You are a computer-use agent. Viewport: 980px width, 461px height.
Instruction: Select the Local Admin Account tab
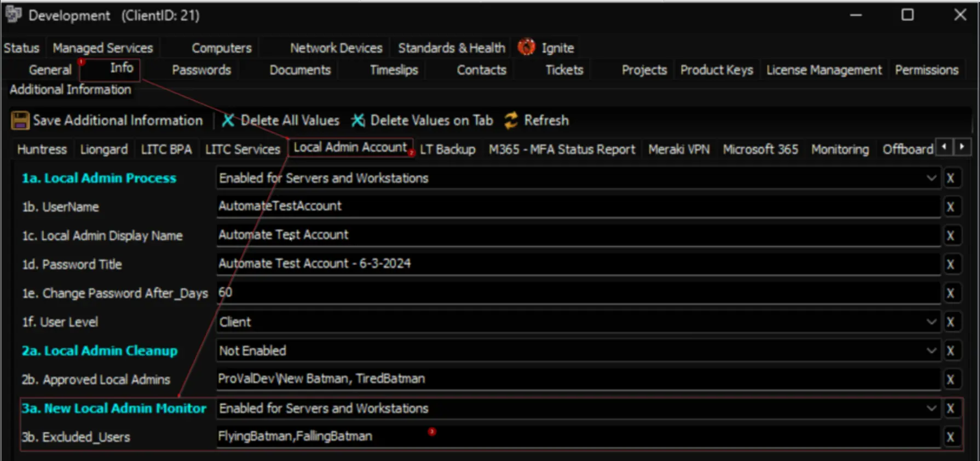pyautogui.click(x=350, y=147)
